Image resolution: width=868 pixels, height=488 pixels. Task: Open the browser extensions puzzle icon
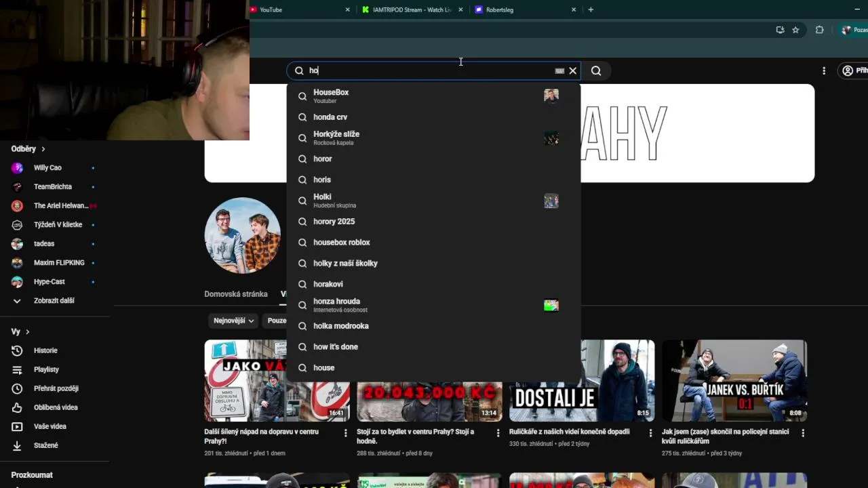click(819, 30)
